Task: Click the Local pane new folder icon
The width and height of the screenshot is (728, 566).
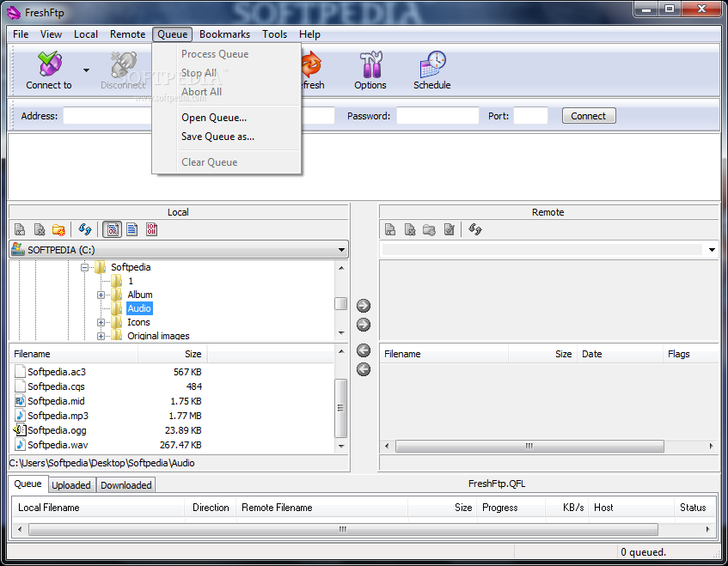Action: (59, 229)
